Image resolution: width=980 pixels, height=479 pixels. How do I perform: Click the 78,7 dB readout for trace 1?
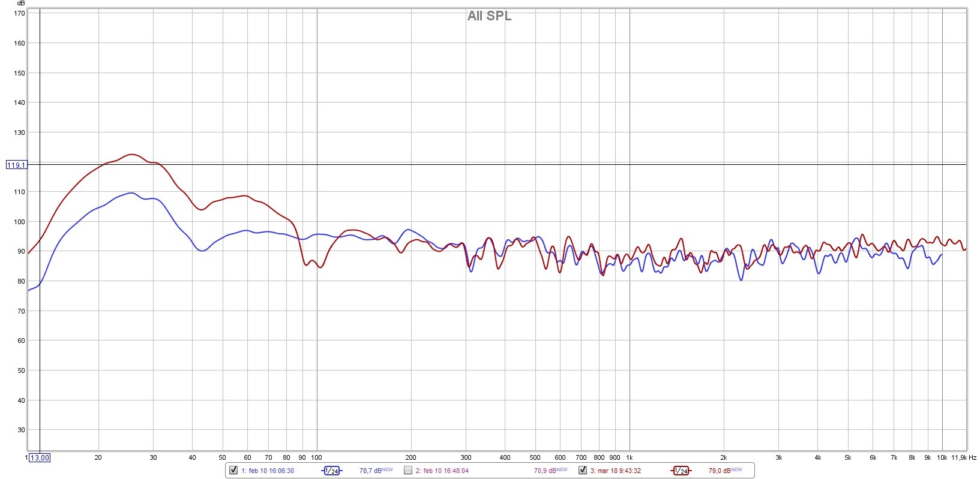370,471
